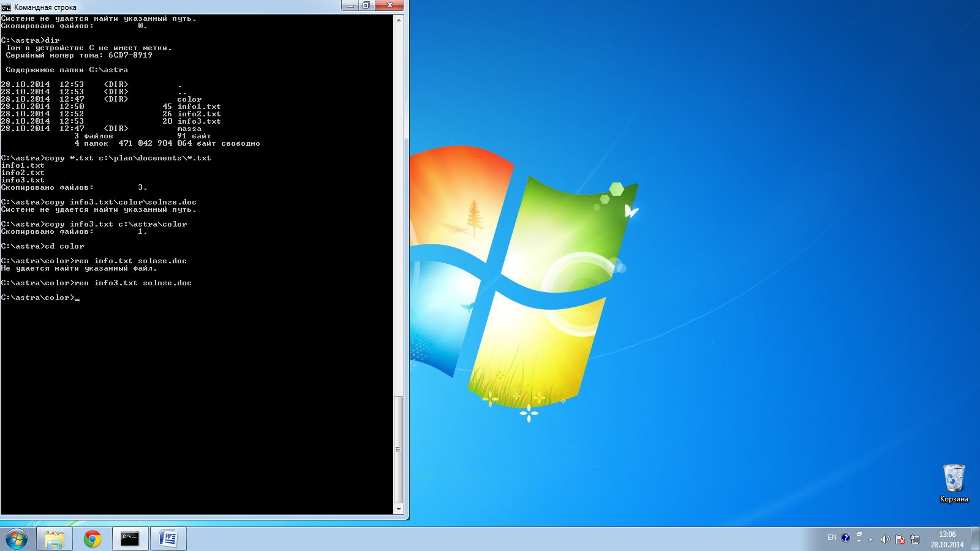
Task: Click the Show desktop button
Action: [x=976, y=539]
